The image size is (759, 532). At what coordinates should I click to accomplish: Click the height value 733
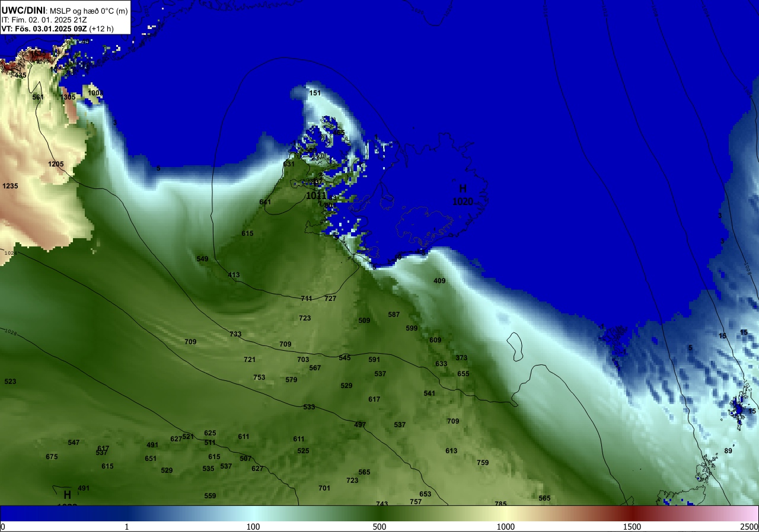(235, 334)
